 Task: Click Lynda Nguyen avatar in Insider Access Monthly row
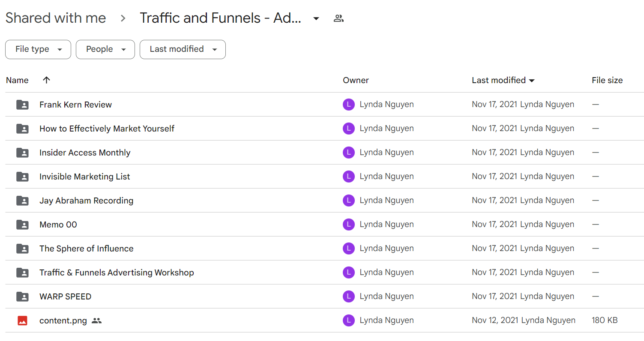click(349, 153)
